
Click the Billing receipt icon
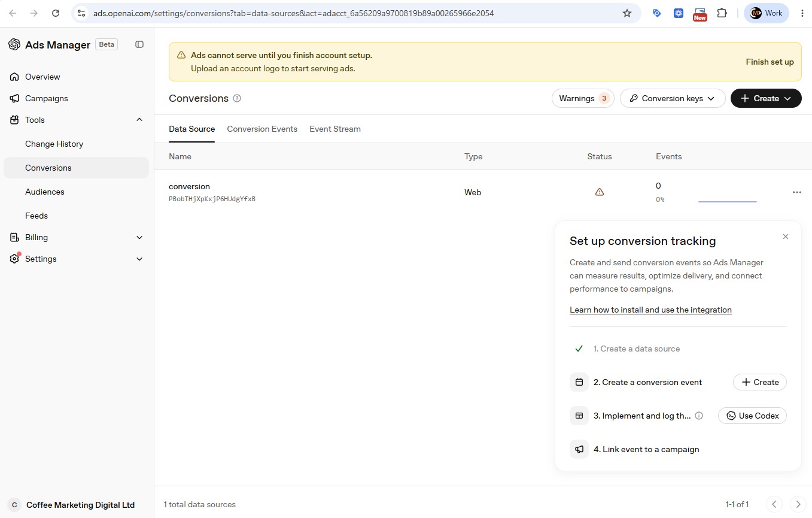[14, 237]
